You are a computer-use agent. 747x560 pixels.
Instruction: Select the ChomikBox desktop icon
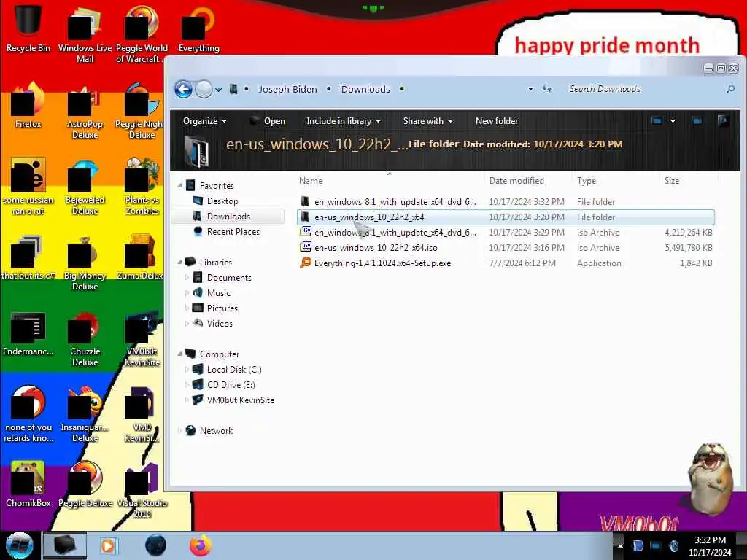(28, 484)
